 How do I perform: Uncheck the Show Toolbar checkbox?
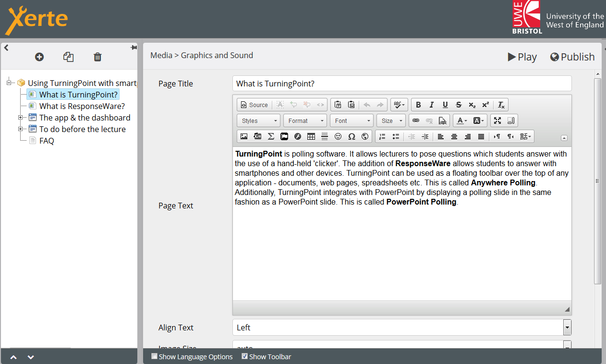[x=244, y=356]
